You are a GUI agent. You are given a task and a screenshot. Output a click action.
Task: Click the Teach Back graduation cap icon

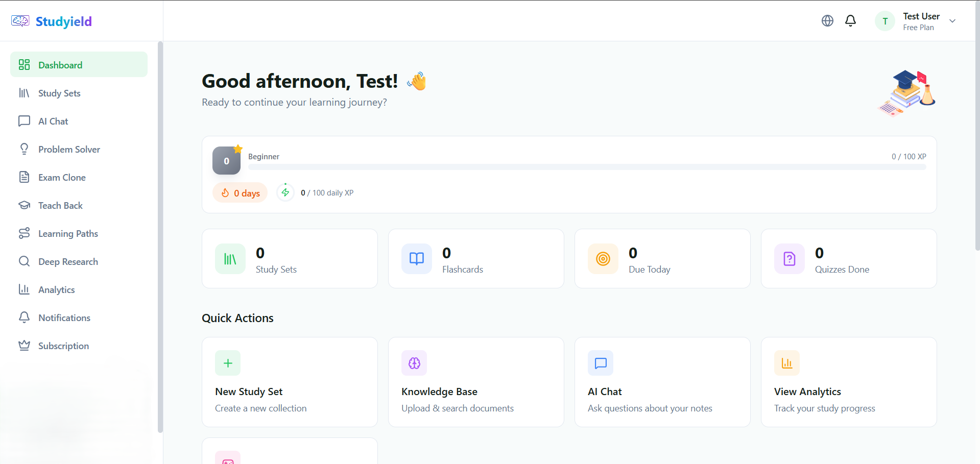click(x=25, y=205)
